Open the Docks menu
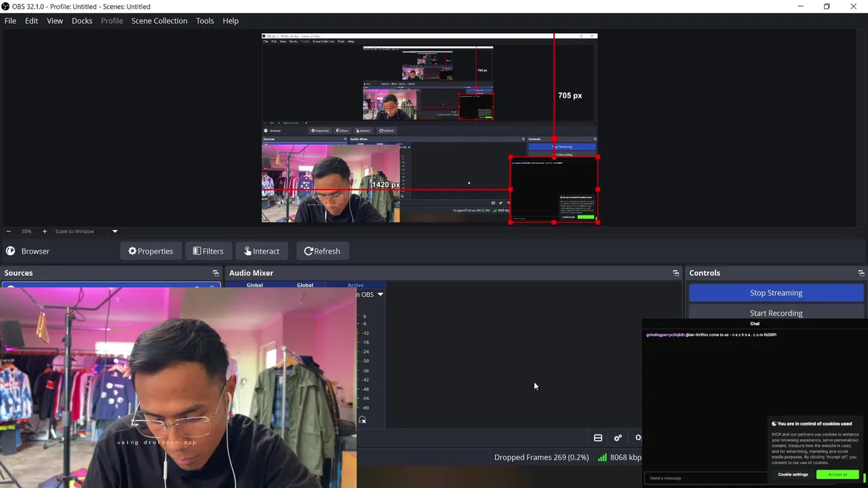868x488 pixels. click(x=82, y=20)
